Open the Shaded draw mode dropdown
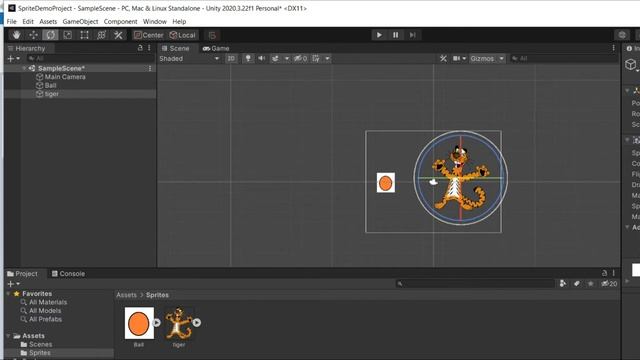 pos(189,59)
